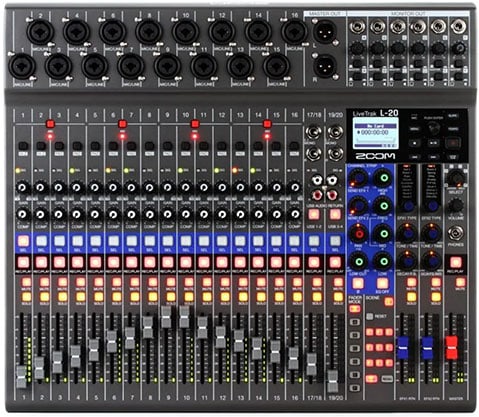Viewport: 479px width, 417px height.
Task: Click the channel 11 GAIN knob
Action: coord(204,187)
